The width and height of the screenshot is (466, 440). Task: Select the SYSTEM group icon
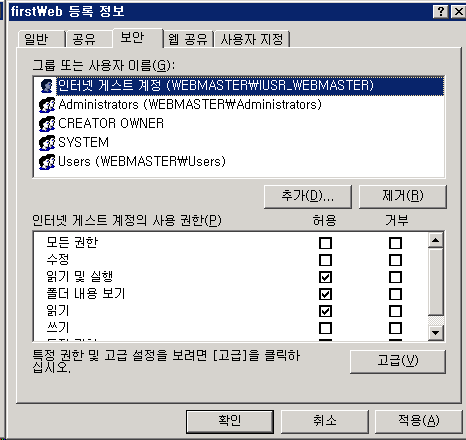(47, 143)
